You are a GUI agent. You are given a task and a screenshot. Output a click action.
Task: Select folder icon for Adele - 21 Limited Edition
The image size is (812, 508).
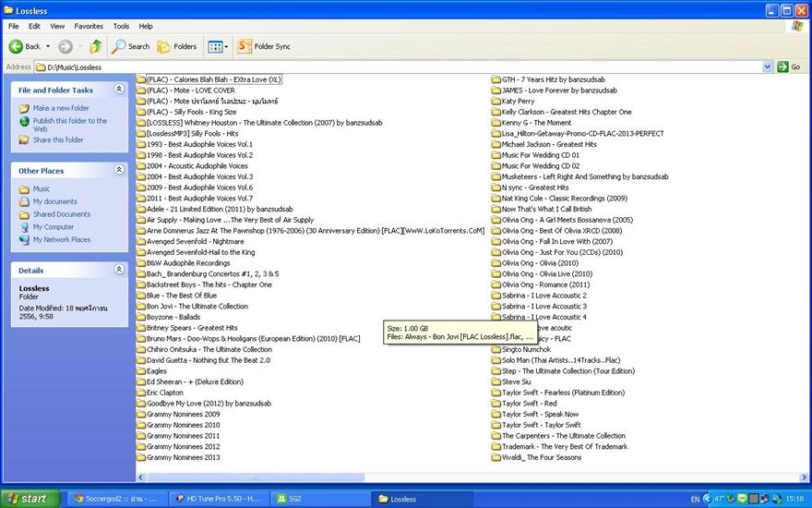[x=141, y=210]
